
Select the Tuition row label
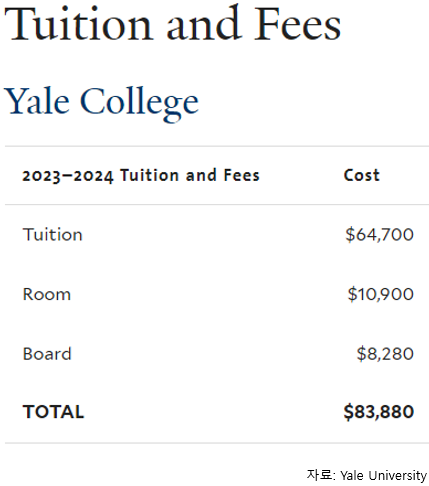click(x=52, y=234)
